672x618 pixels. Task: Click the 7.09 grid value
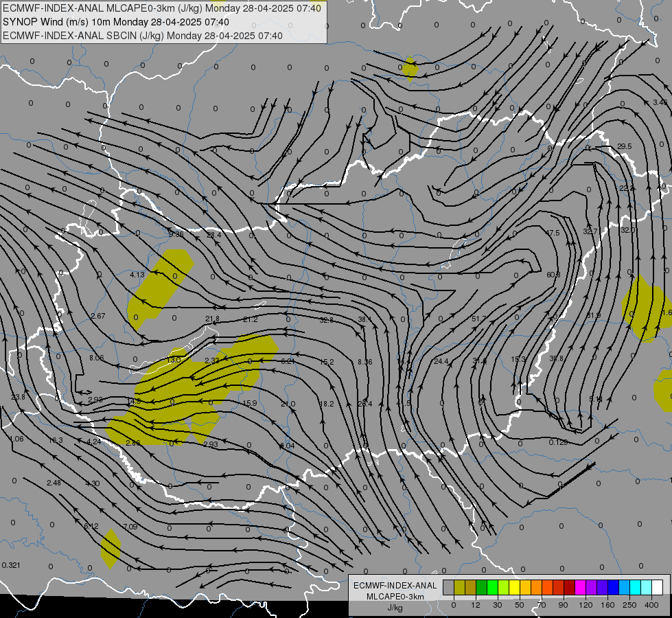click(x=130, y=527)
